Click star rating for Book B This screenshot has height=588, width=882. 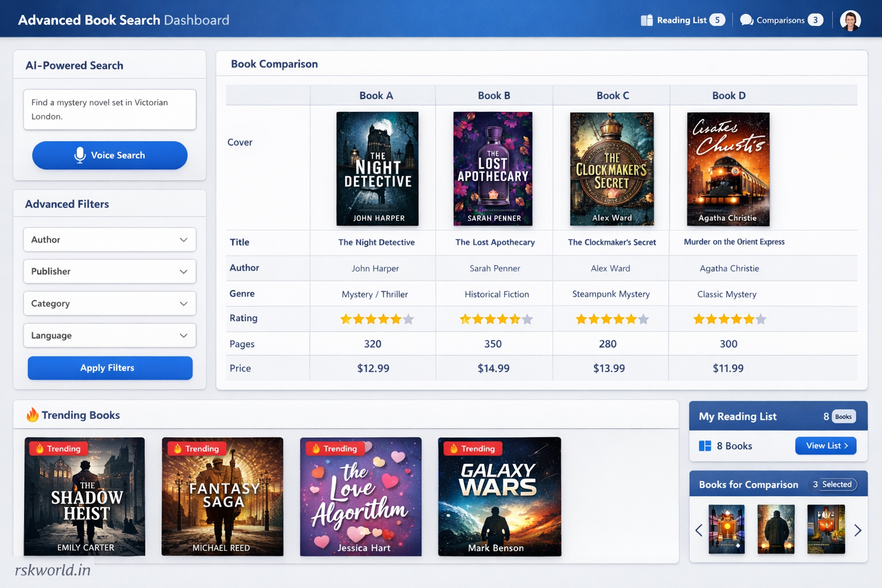point(496,319)
